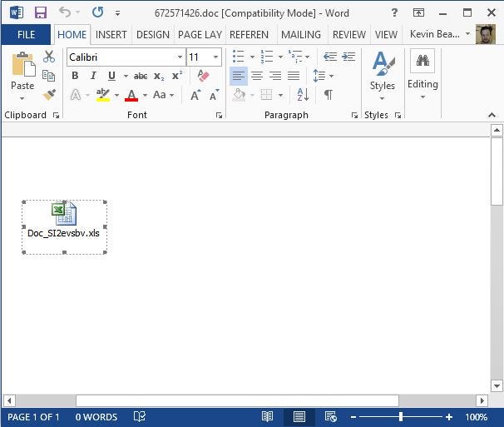Click the Copy icon

point(49,76)
